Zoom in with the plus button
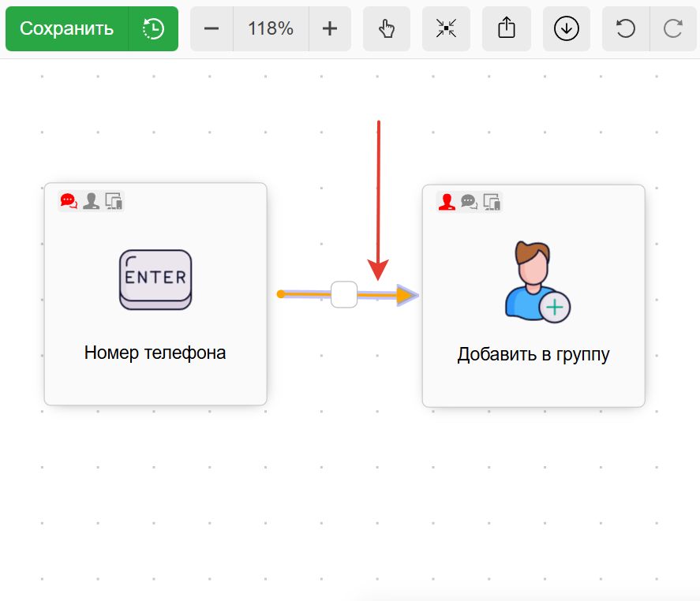 tap(330, 29)
